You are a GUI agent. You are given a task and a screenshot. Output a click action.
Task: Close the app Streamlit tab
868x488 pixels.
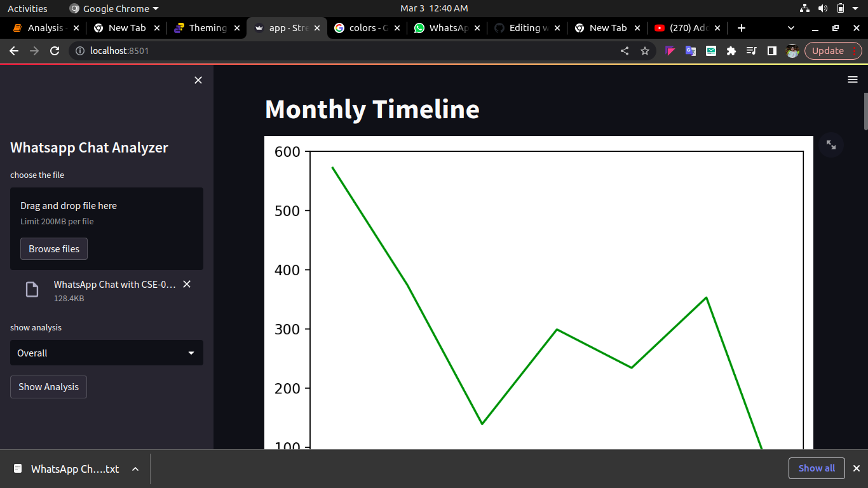click(317, 28)
